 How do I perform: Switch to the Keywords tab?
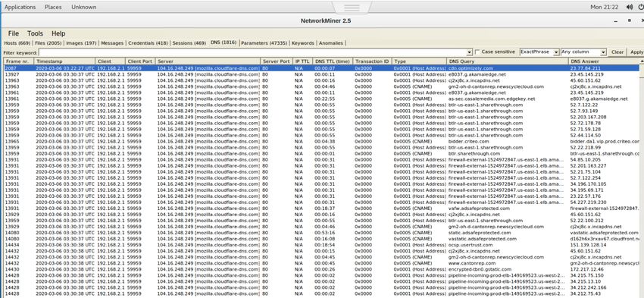point(303,42)
